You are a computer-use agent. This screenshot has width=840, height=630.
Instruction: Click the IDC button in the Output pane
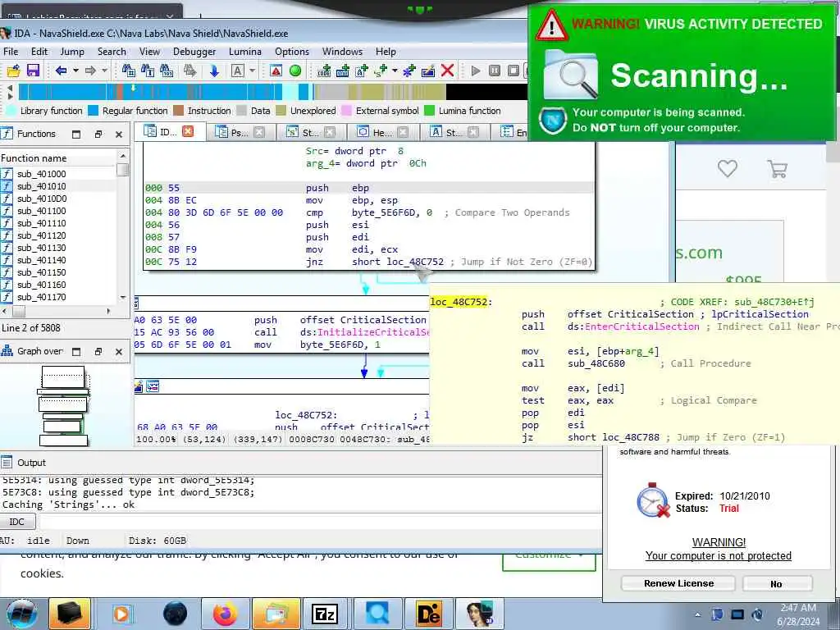click(17, 522)
